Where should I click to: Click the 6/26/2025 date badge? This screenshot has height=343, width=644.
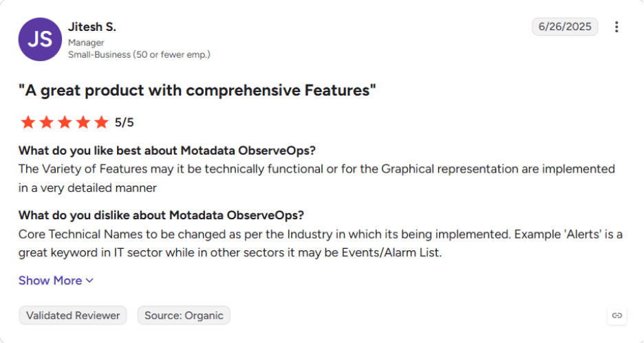point(565,27)
